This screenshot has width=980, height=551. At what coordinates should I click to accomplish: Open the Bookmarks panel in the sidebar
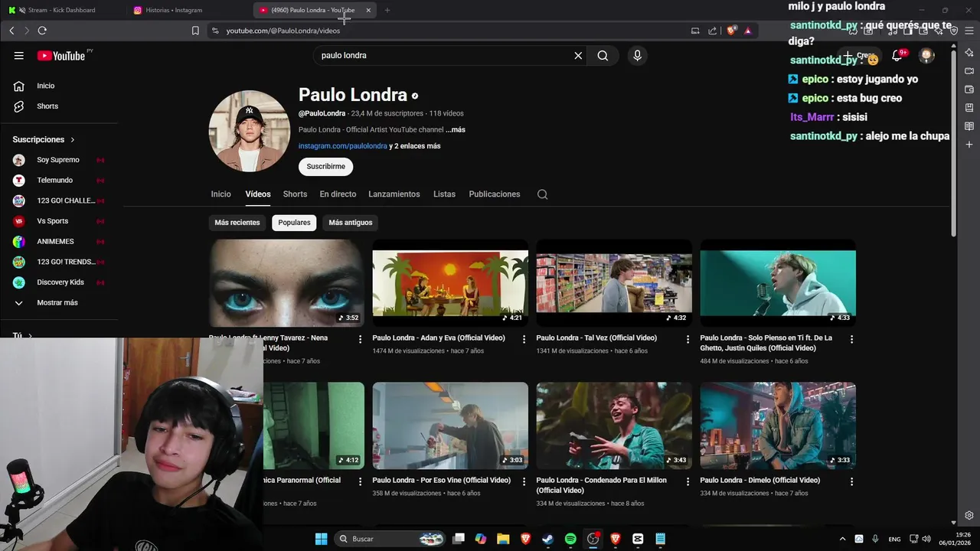[969, 108]
